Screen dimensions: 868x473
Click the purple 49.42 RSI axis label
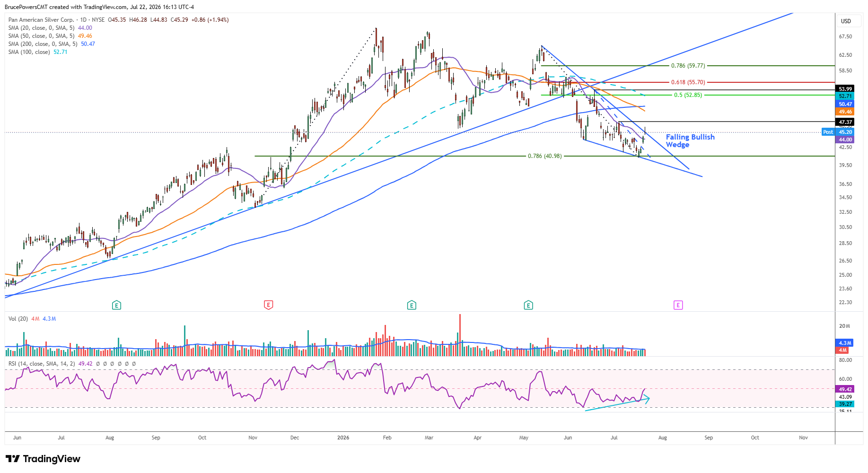[845, 389]
